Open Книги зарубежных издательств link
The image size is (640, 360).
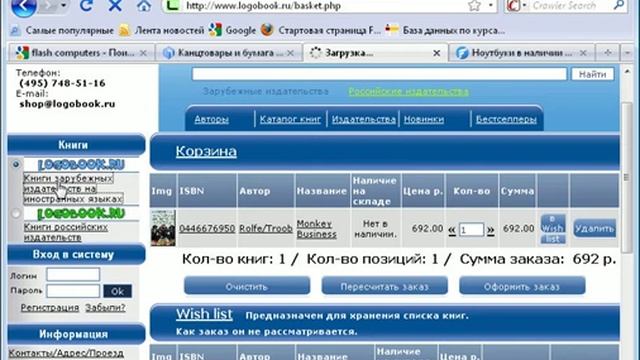(73, 189)
